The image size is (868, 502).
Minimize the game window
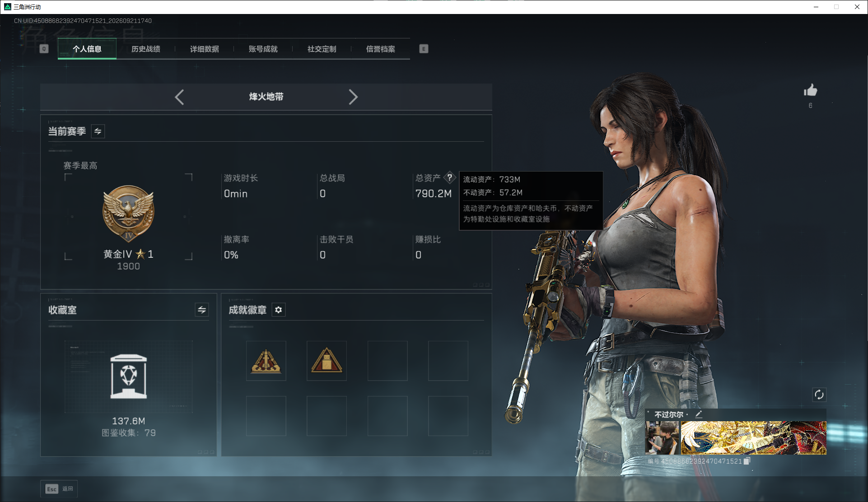tap(816, 7)
